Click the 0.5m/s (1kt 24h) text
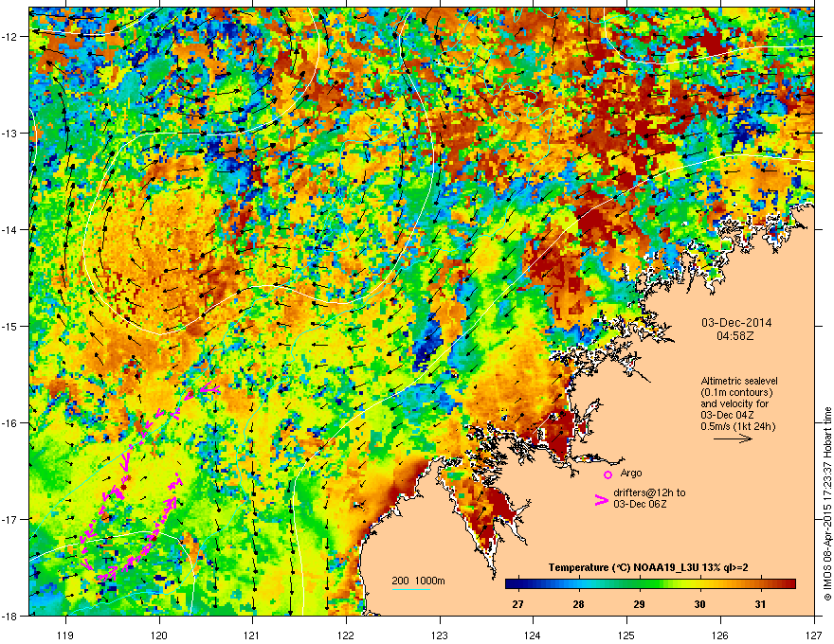The width and height of the screenshot is (834, 644). click(x=737, y=426)
